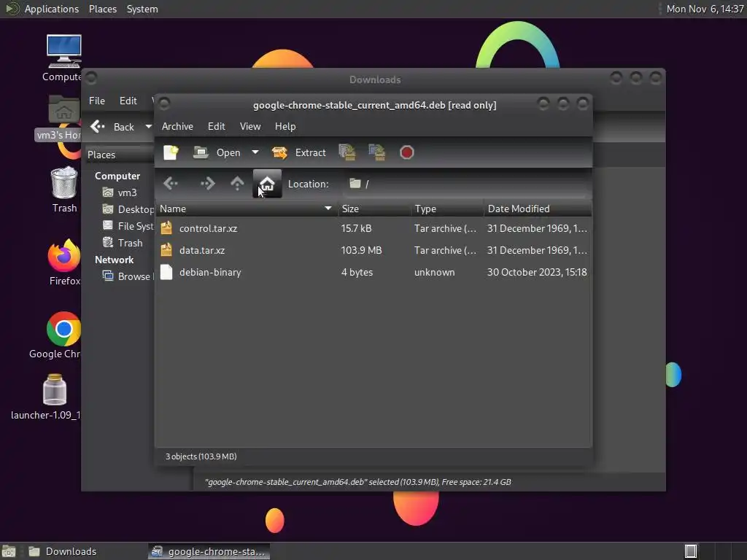Click the Location path field
747x560 pixels.
(x=466, y=184)
